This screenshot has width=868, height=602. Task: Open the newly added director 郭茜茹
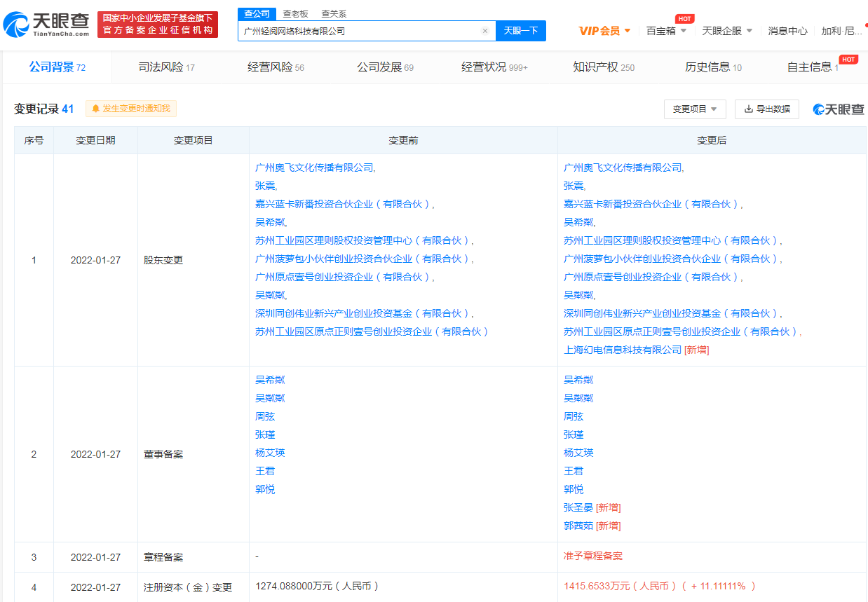(578, 526)
